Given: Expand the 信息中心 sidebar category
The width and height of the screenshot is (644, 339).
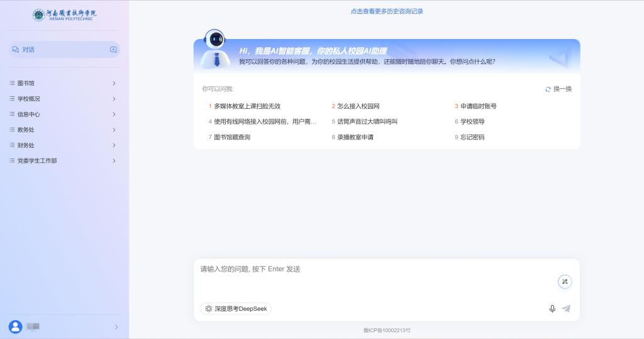Looking at the screenshot, I should coord(64,114).
